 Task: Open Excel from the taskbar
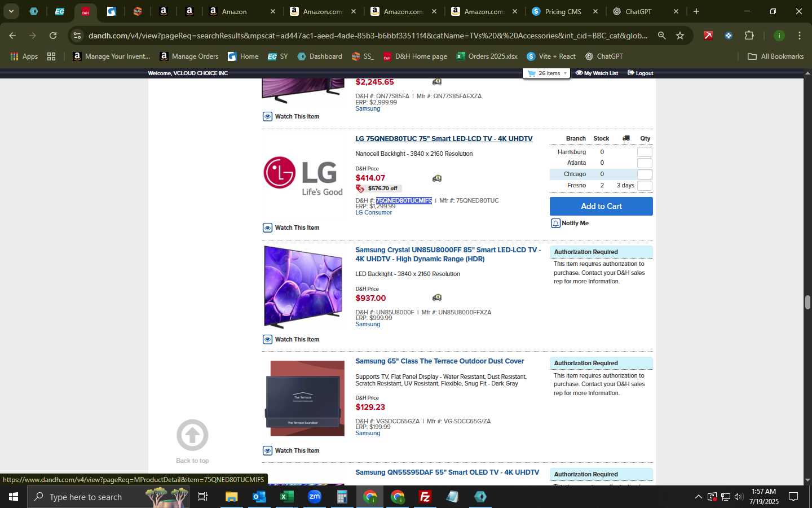[x=287, y=497]
